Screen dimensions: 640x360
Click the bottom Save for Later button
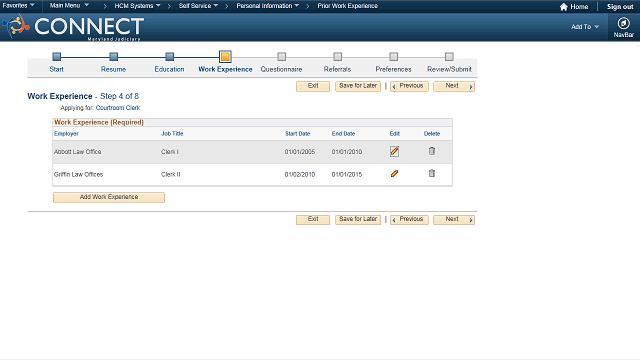click(x=358, y=220)
